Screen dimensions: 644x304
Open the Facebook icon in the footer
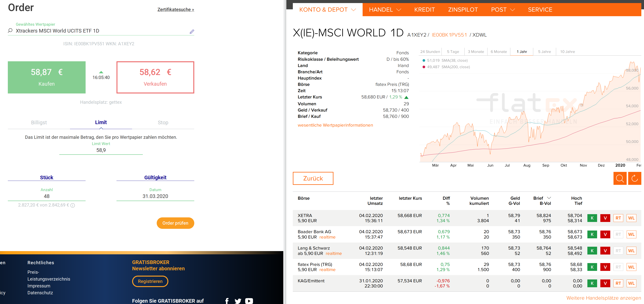point(227,301)
